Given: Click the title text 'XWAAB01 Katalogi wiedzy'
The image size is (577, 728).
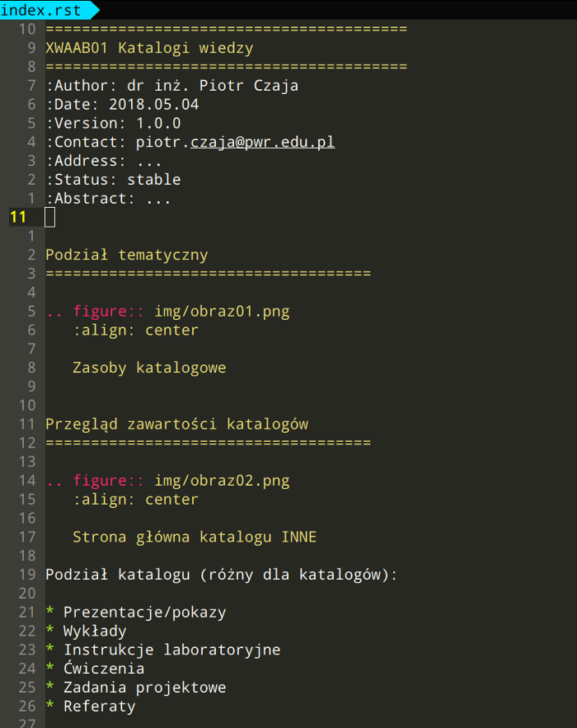Looking at the screenshot, I should pos(149,48).
